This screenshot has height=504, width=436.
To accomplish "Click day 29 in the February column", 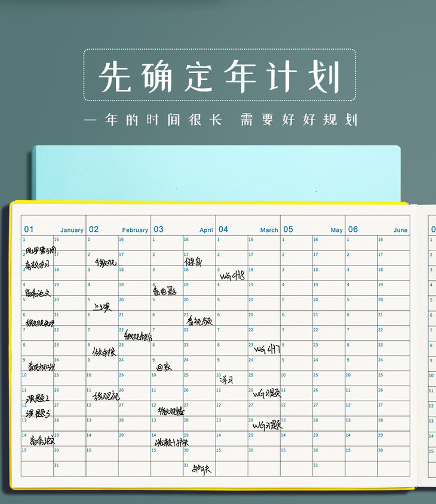I will (x=121, y=435).
